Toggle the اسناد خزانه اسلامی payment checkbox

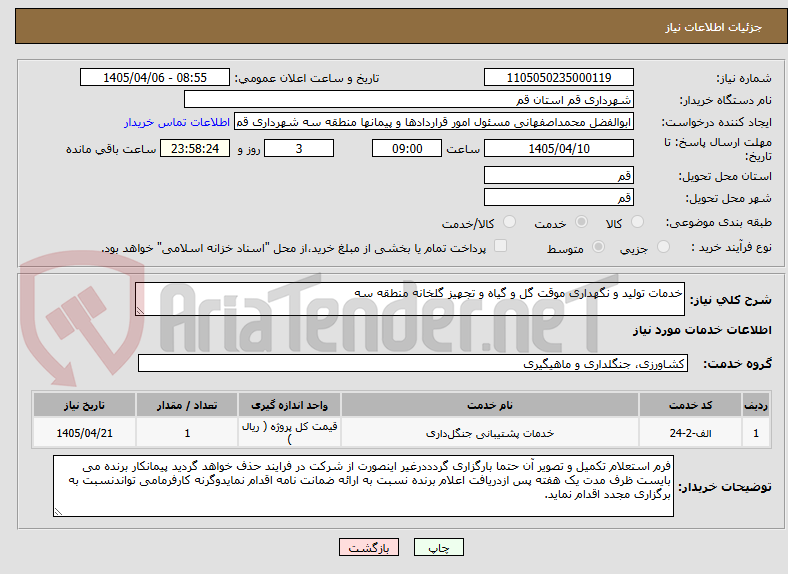(x=500, y=246)
